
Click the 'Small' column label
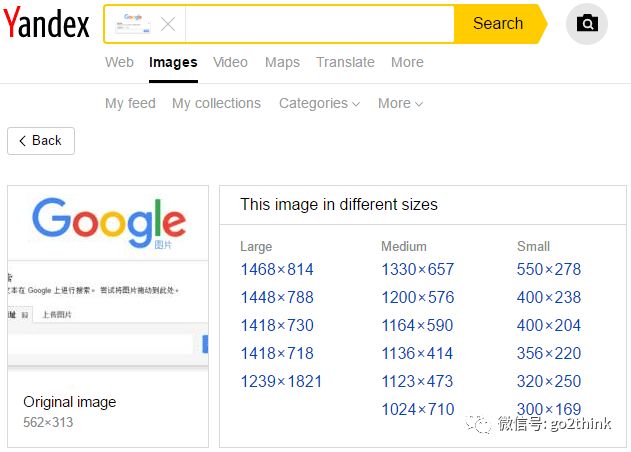(533, 246)
